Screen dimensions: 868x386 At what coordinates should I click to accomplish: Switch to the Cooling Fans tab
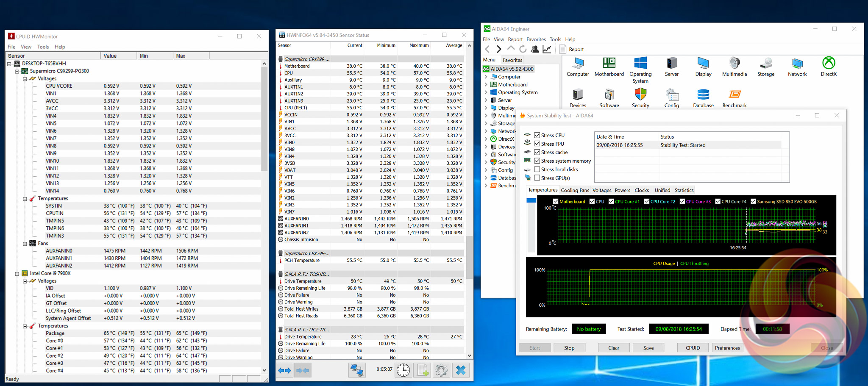(575, 190)
